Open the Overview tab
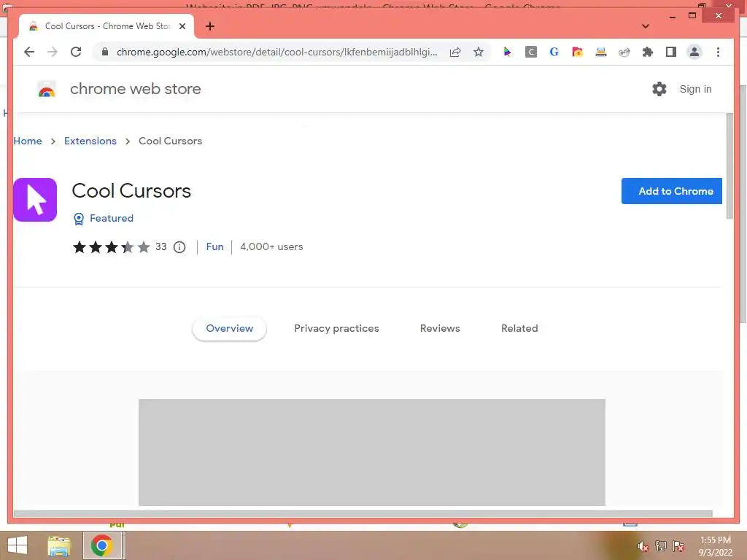The height and width of the screenshot is (560, 747). tap(229, 329)
